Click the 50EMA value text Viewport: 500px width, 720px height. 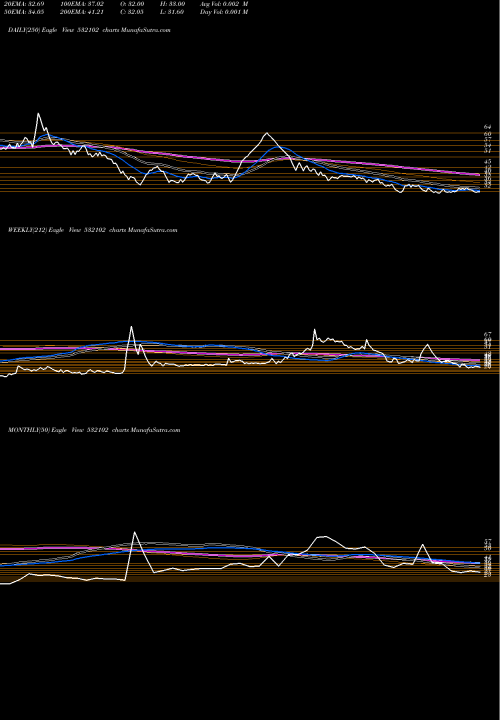click(22, 12)
